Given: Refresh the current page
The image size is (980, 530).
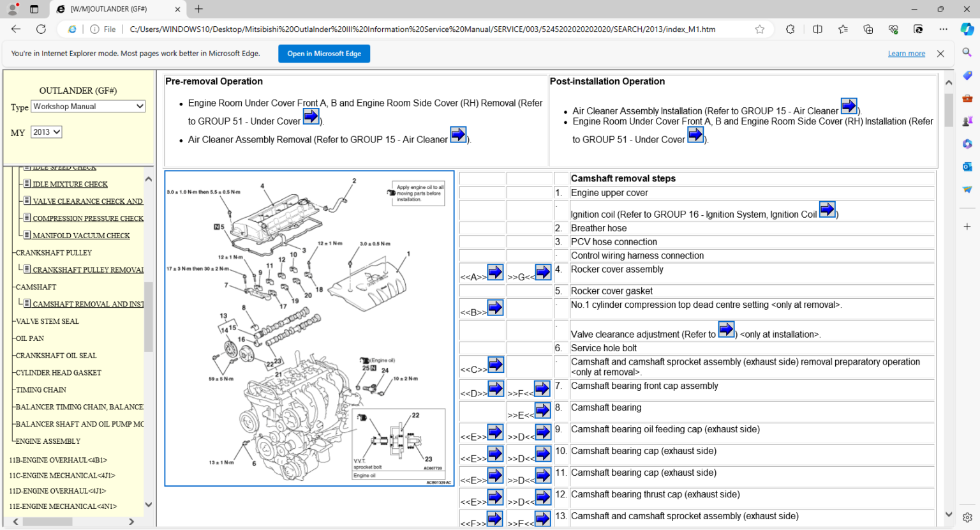Looking at the screenshot, I should click(41, 29).
